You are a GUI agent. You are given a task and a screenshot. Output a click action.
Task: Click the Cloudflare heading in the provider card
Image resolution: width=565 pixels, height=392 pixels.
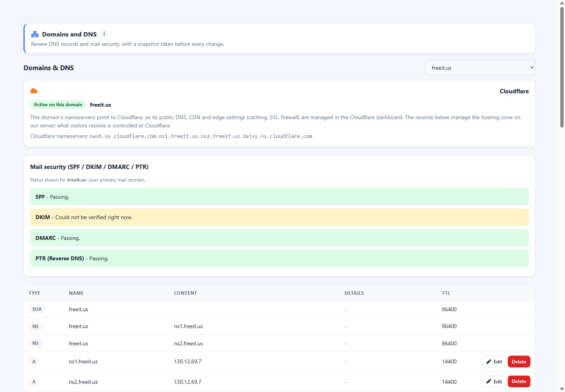pyautogui.click(x=514, y=91)
